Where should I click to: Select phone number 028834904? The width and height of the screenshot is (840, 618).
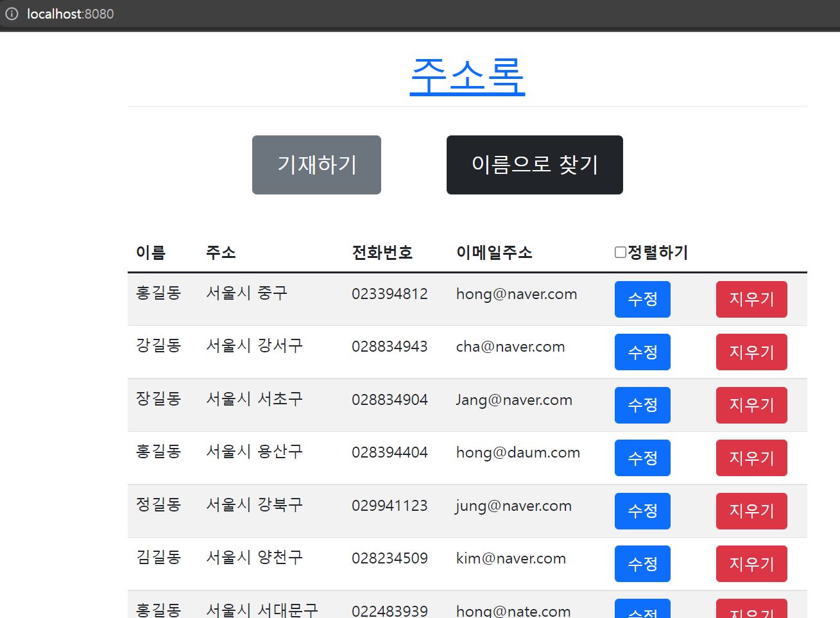click(x=390, y=400)
